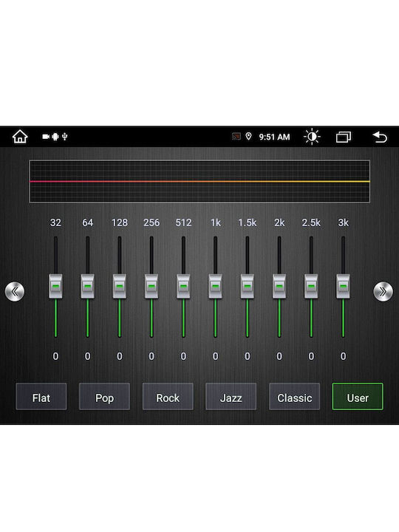Select the Pop equalizer preset
The height and width of the screenshot is (532, 399).
pyautogui.click(x=104, y=397)
